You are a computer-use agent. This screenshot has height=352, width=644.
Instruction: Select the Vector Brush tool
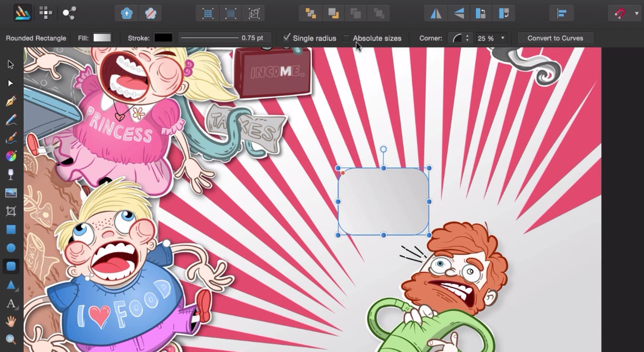click(x=11, y=138)
